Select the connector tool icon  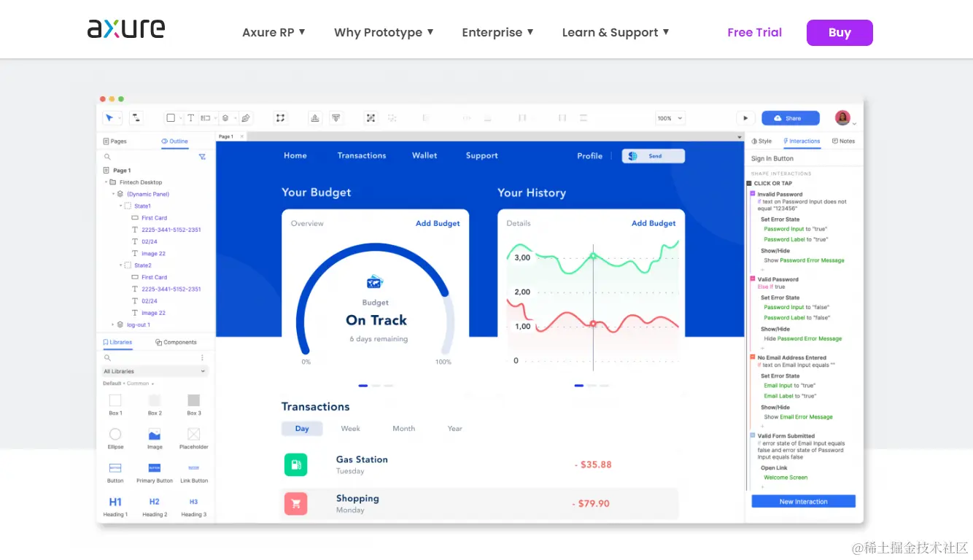(x=136, y=117)
